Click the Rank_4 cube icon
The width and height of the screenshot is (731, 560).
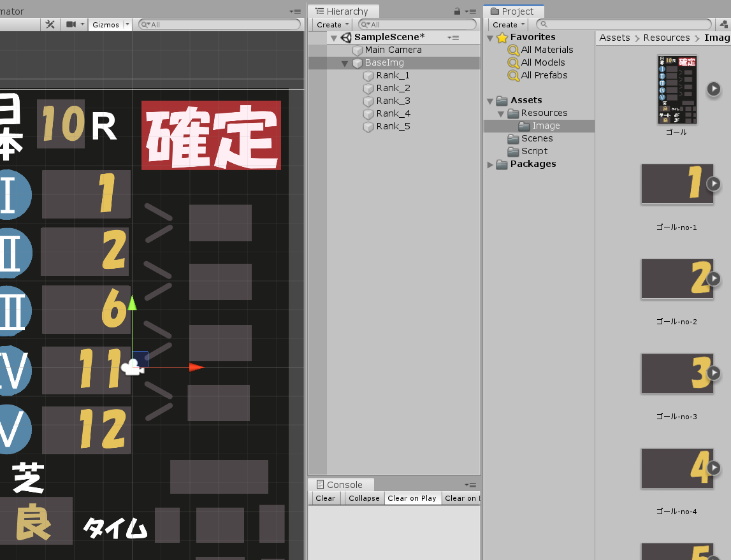pos(368,114)
